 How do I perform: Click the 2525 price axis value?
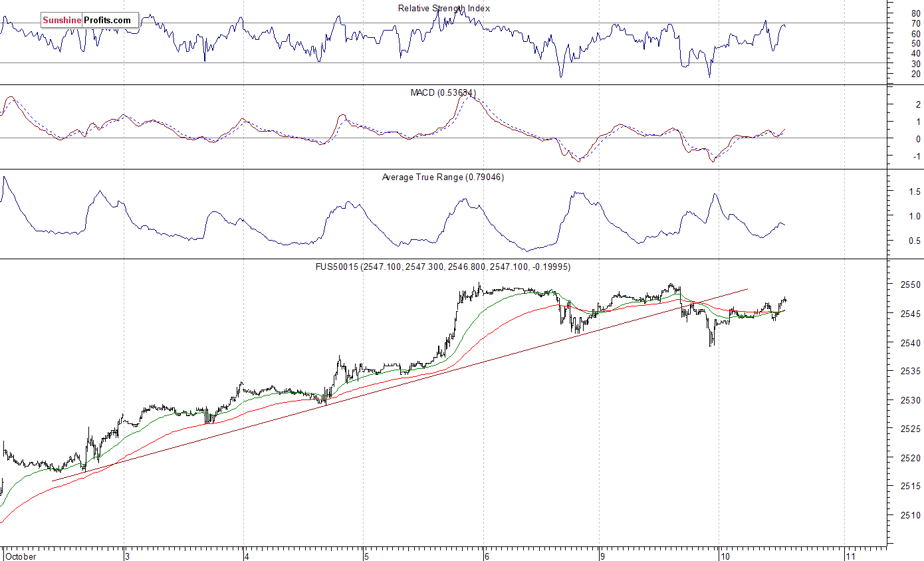coord(911,429)
